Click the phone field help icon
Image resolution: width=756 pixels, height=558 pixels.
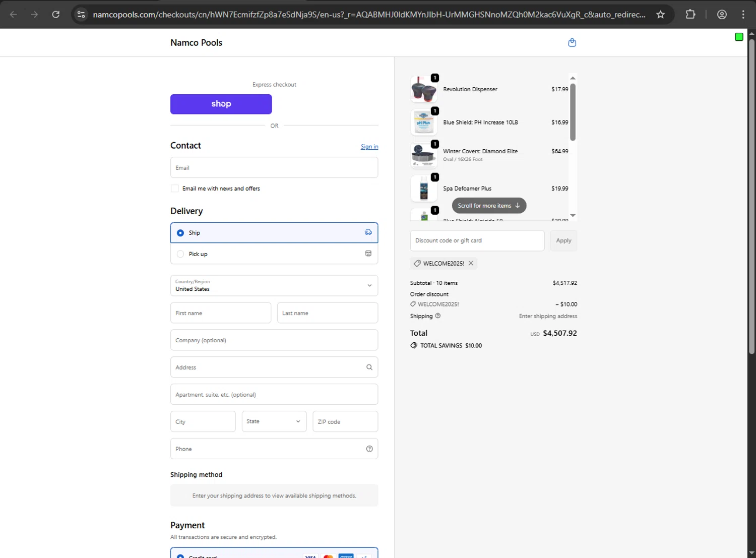tap(369, 449)
